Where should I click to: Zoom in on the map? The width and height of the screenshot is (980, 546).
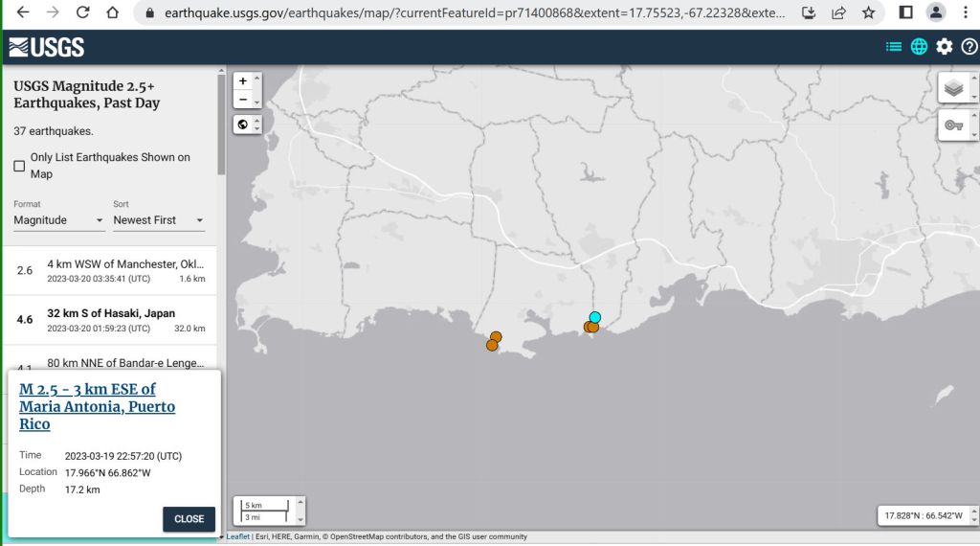point(243,81)
